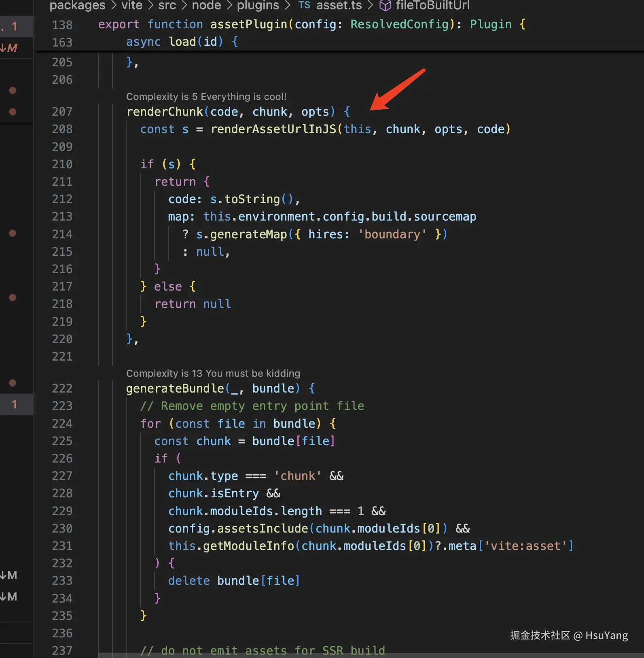Click 'this.getModuleInfo' on line 231
This screenshot has height=658, width=644.
coord(231,546)
